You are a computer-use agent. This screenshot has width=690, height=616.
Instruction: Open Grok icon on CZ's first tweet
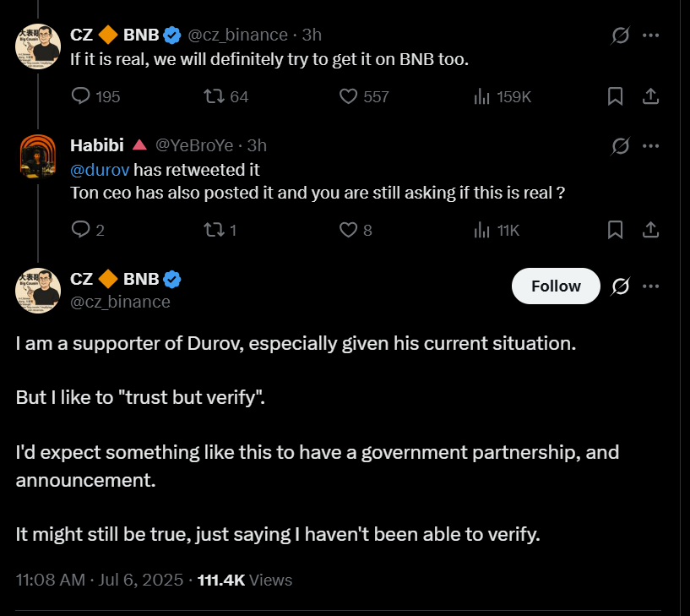621,35
